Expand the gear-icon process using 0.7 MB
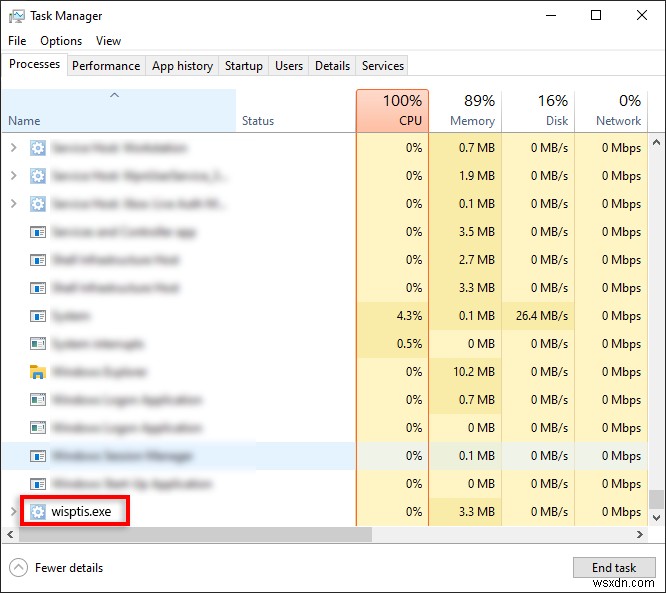This screenshot has height=593, width=666. [14, 148]
